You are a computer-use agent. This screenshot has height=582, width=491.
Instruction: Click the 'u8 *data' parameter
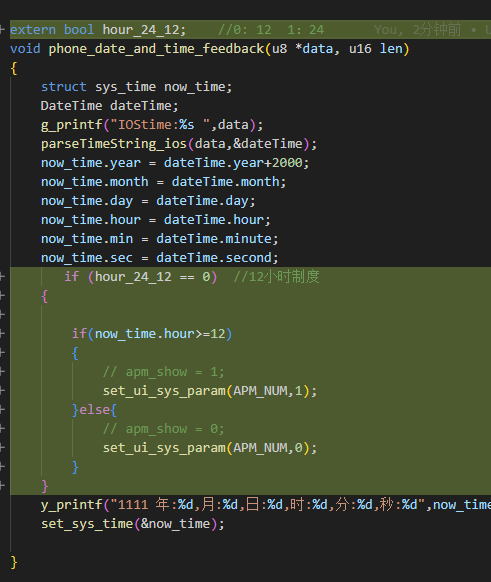[x=302, y=49]
